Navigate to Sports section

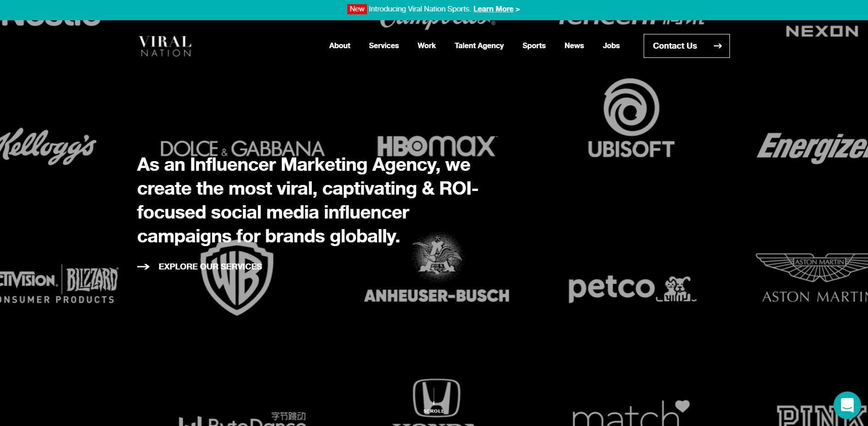534,46
